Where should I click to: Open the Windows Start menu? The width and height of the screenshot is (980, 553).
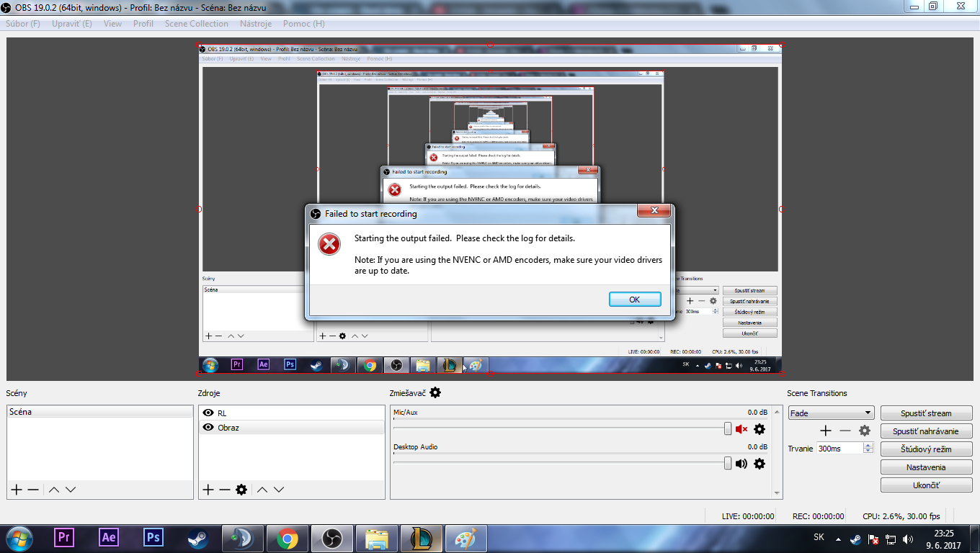point(18,538)
